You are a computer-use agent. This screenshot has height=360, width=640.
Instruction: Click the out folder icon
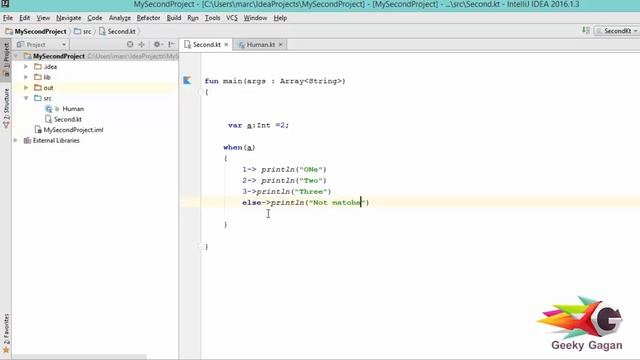coord(38,88)
